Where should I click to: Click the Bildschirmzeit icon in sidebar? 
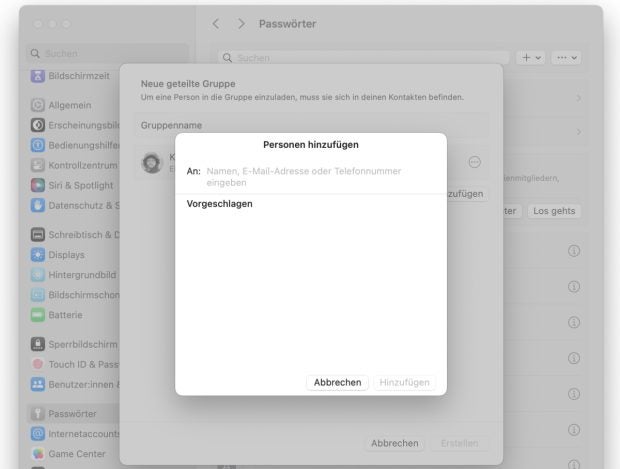tap(38, 76)
